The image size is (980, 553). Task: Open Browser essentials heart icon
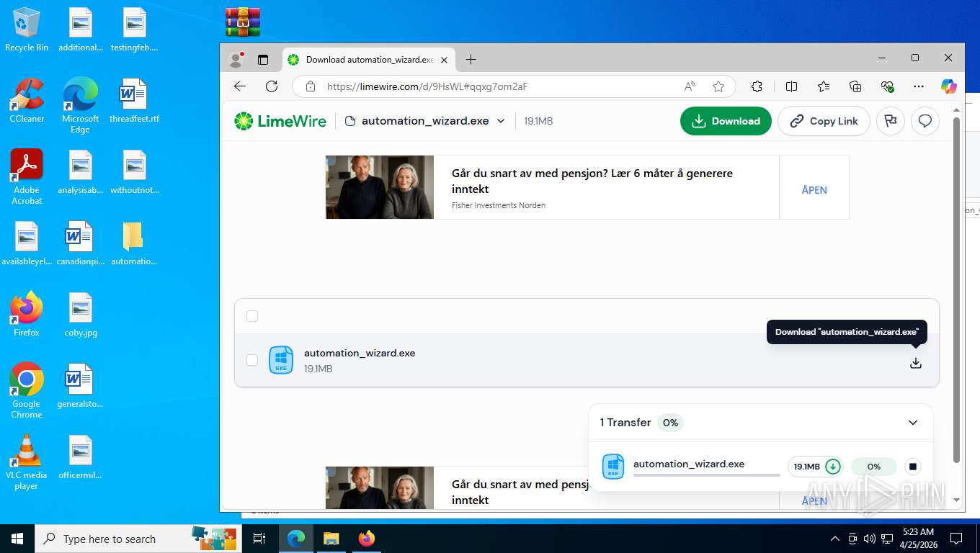[x=888, y=86]
